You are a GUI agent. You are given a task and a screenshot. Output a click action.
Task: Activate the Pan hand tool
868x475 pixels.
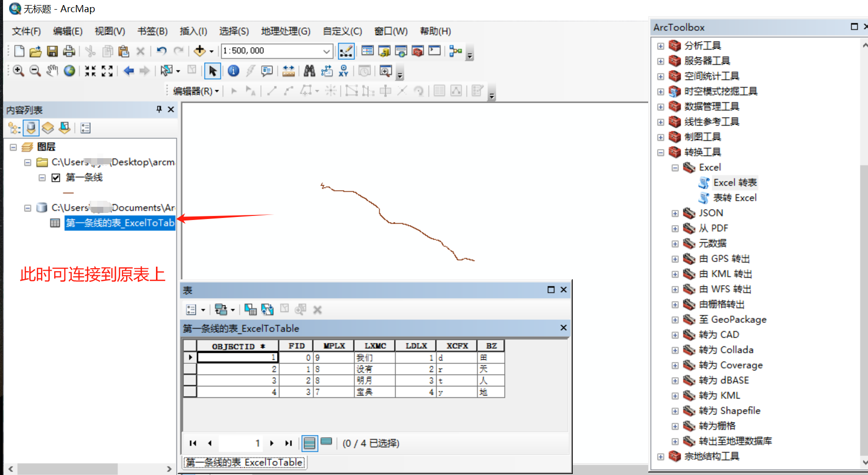(x=52, y=71)
